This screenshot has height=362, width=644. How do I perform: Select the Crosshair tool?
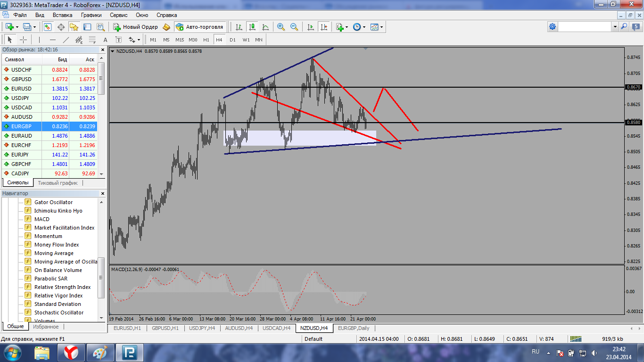[23, 40]
